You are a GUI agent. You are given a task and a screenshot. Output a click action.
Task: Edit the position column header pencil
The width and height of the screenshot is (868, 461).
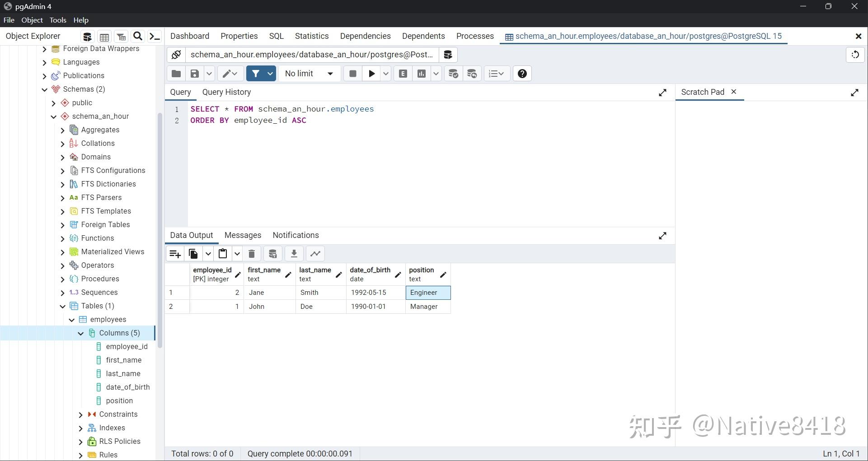(x=443, y=275)
